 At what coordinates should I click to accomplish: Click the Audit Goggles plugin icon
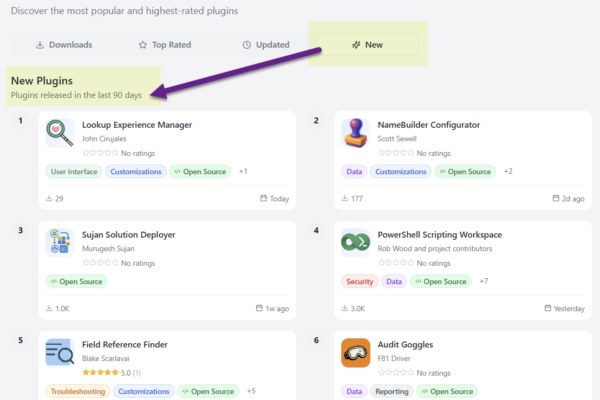click(355, 353)
